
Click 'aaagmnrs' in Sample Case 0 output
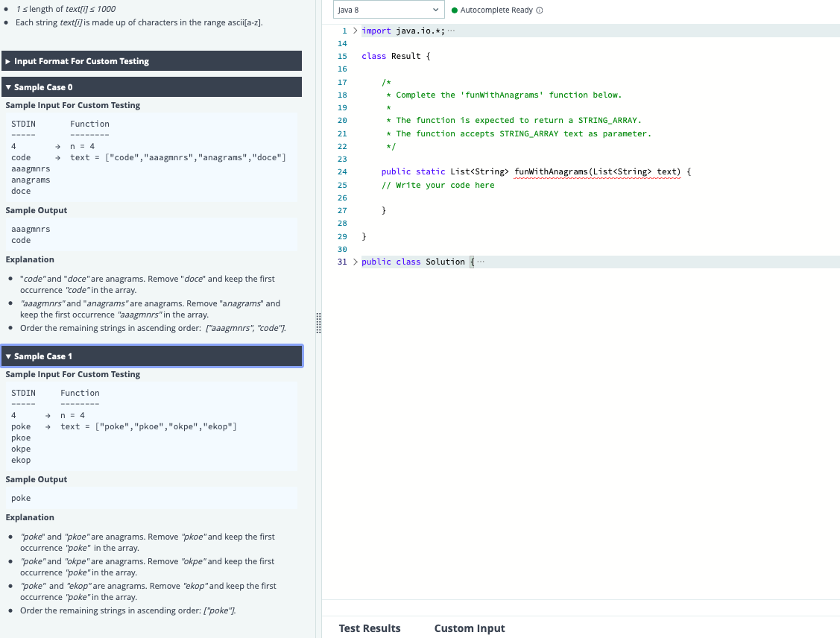click(31, 229)
